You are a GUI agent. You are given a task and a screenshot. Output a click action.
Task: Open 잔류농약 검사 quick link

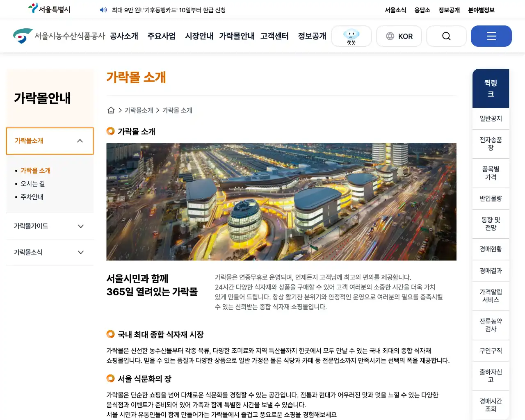click(x=491, y=325)
